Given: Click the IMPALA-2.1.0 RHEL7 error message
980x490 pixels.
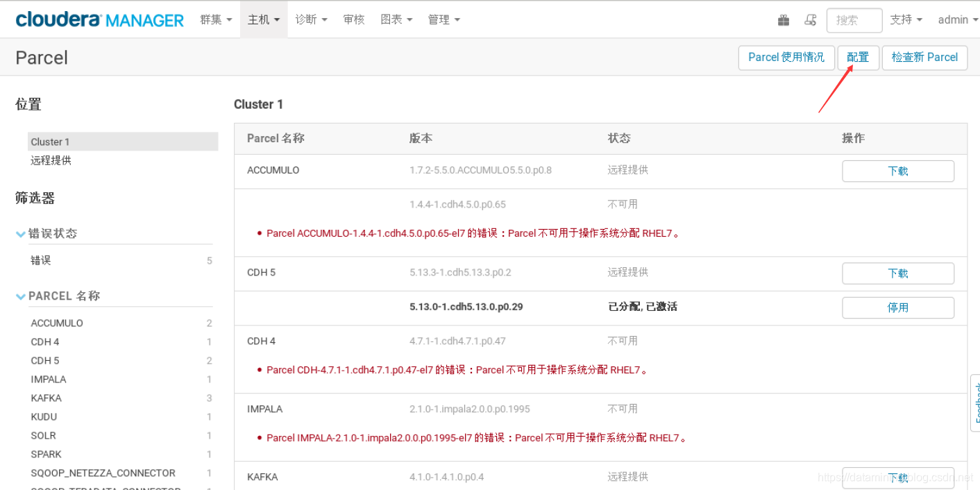Looking at the screenshot, I should [478, 438].
